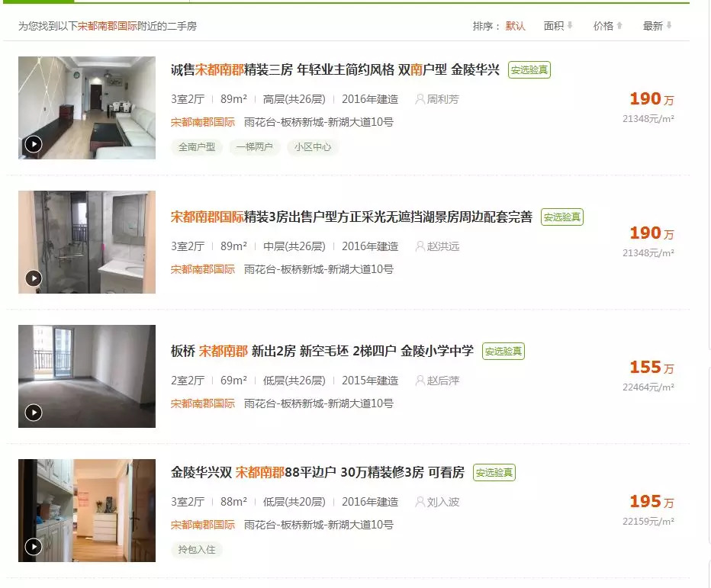Sort listings by 最新 arrow
This screenshot has height=588, width=711.
669,26
